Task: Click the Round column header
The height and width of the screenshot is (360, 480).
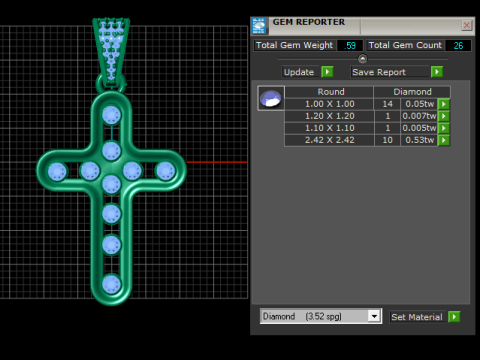Action: tap(329, 92)
